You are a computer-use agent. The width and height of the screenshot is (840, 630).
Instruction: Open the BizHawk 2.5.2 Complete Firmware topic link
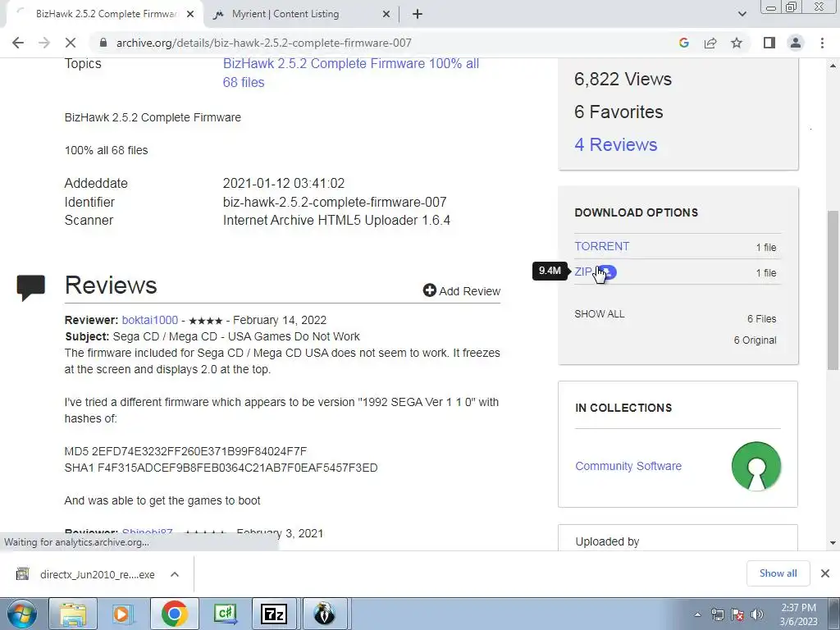351,73
